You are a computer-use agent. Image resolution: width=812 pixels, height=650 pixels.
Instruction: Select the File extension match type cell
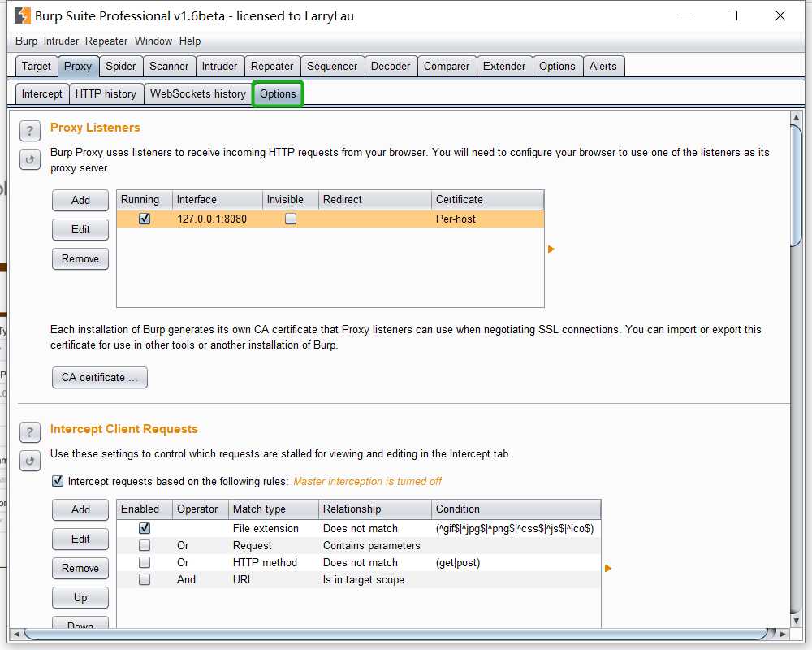(x=274, y=528)
